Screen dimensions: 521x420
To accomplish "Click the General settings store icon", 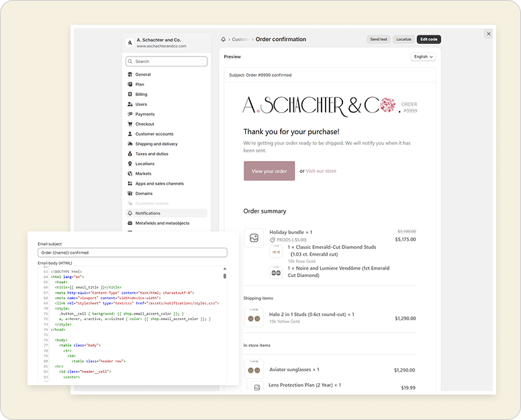I will pyautogui.click(x=130, y=74).
